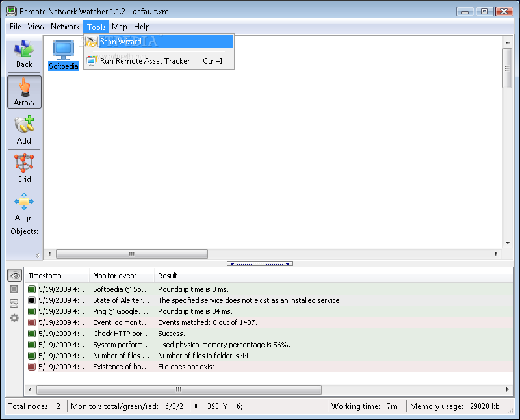Click the gray square log panel icon

pyautogui.click(x=14, y=289)
